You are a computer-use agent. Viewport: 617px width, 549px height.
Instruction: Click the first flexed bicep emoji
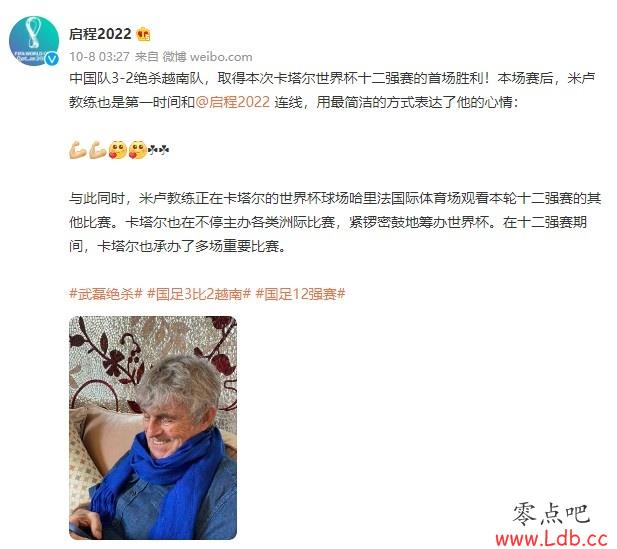coord(78,150)
